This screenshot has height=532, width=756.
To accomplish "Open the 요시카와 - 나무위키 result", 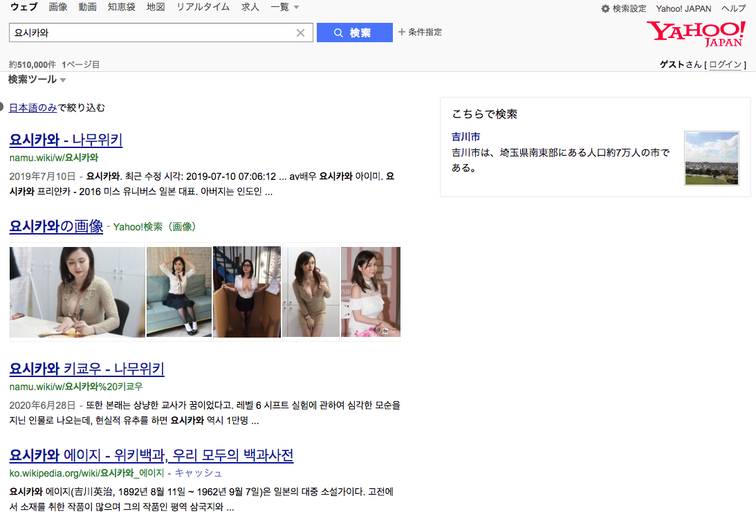I will point(66,139).
